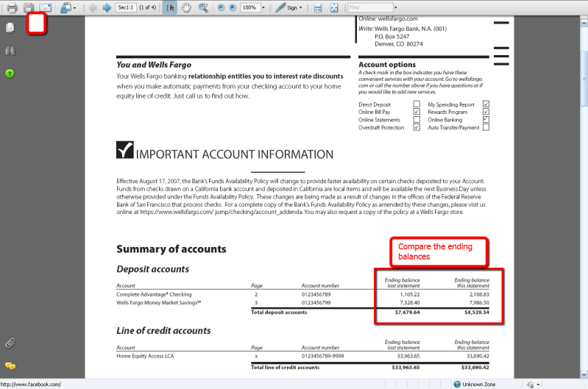Click the vertical scrollbar up arrow
This screenshot has height=389, width=588.
pyautogui.click(x=584, y=24)
